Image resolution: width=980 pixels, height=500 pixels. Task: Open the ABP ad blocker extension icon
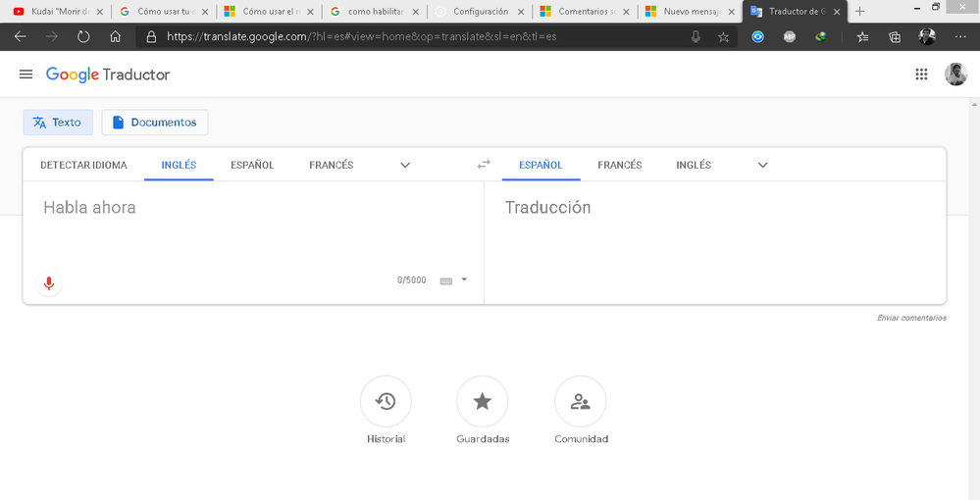[x=790, y=37]
